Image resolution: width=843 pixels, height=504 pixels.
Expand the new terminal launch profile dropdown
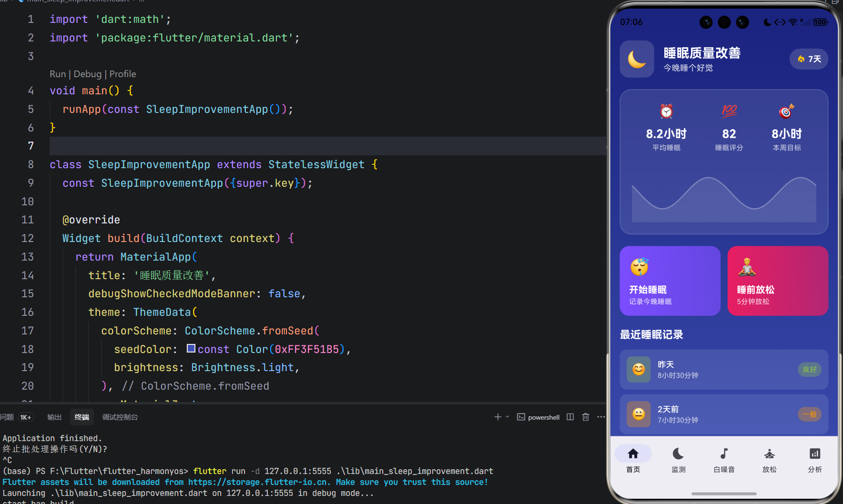[508, 417]
